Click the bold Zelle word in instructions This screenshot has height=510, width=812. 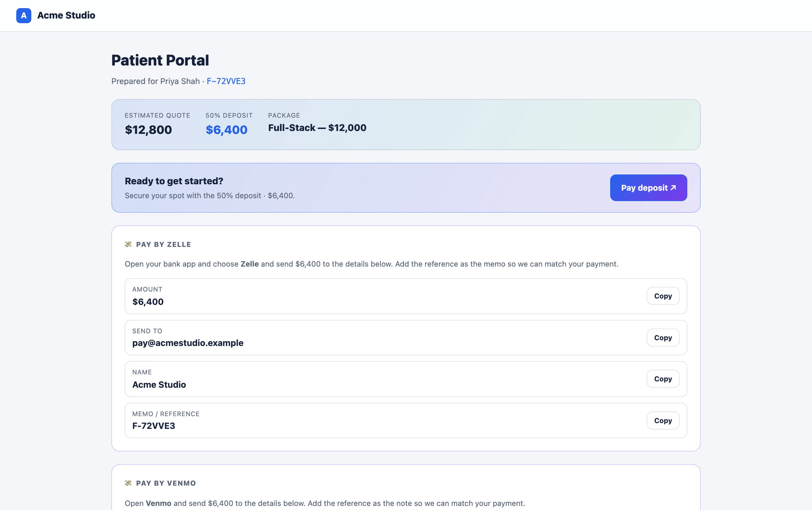[x=249, y=264]
